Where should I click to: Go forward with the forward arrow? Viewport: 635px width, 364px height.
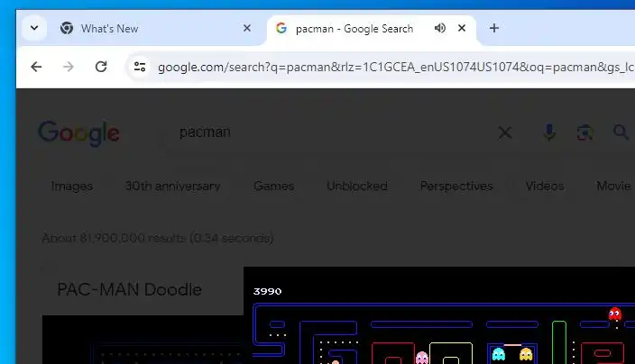69,67
